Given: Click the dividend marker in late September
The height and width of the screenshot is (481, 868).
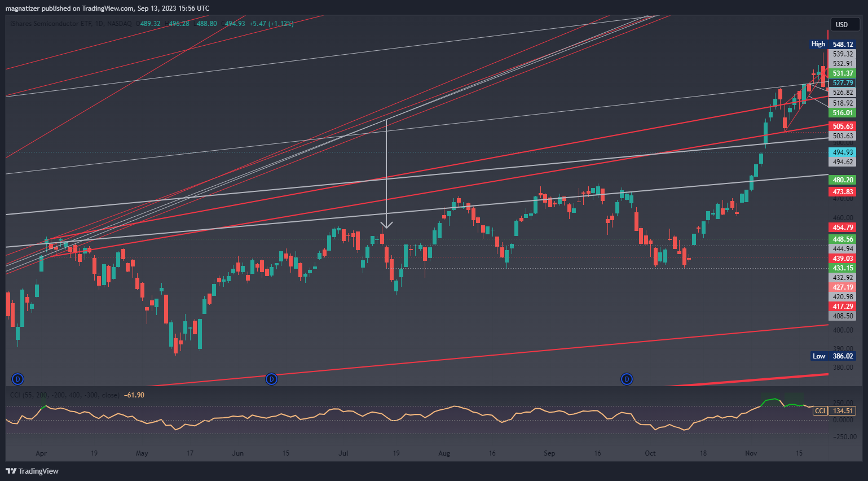Looking at the screenshot, I should [627, 379].
